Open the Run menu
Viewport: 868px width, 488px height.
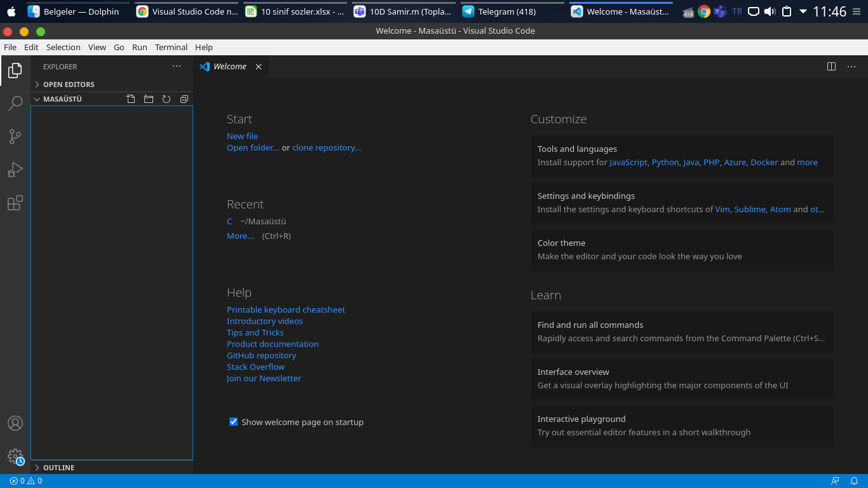(x=140, y=47)
